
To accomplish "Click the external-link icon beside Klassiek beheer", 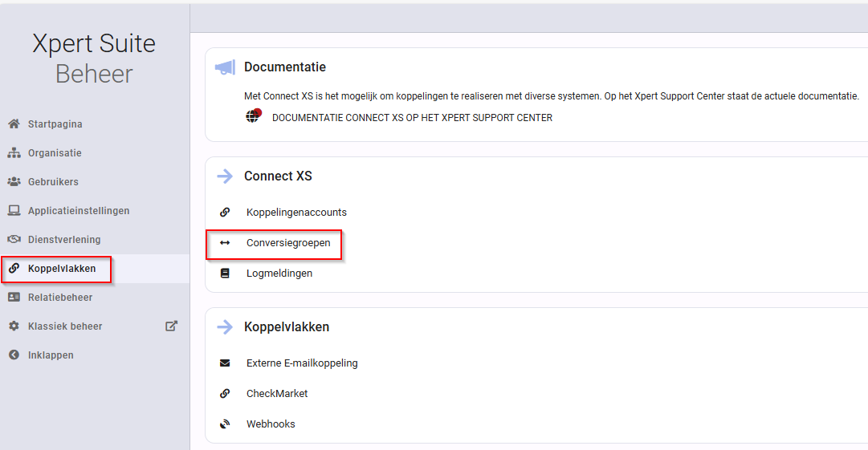I will pyautogui.click(x=172, y=326).
